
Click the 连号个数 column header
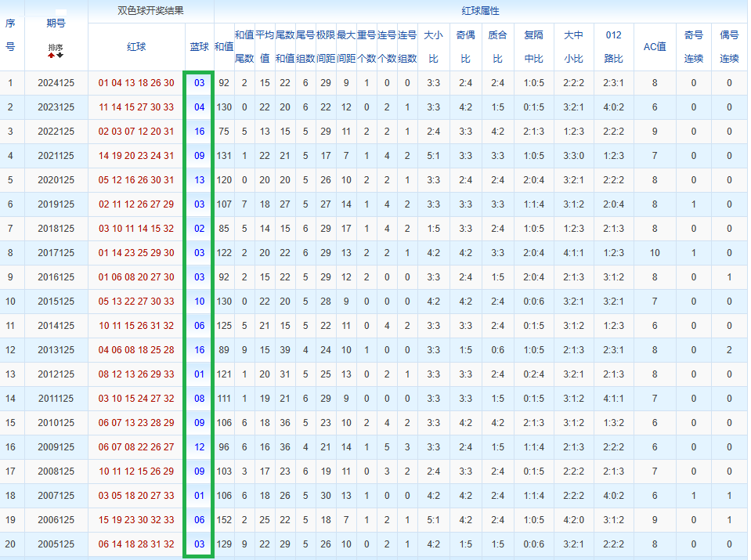[x=387, y=46]
